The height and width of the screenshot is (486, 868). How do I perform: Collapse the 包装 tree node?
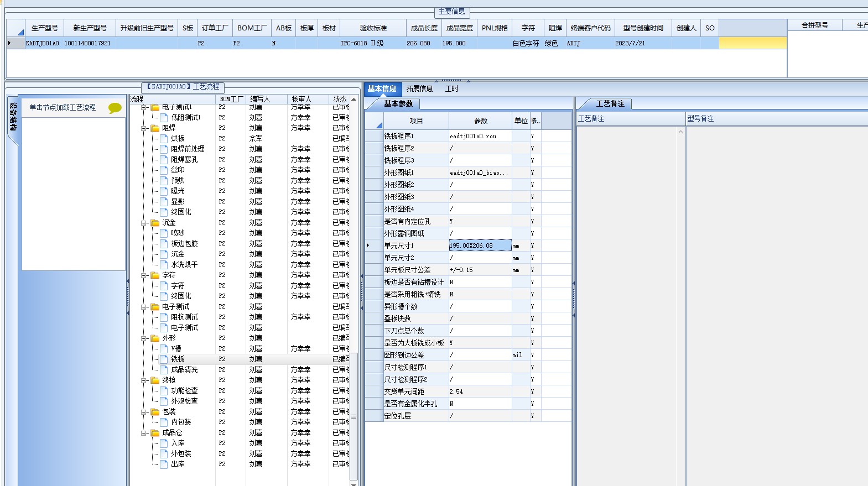click(144, 412)
